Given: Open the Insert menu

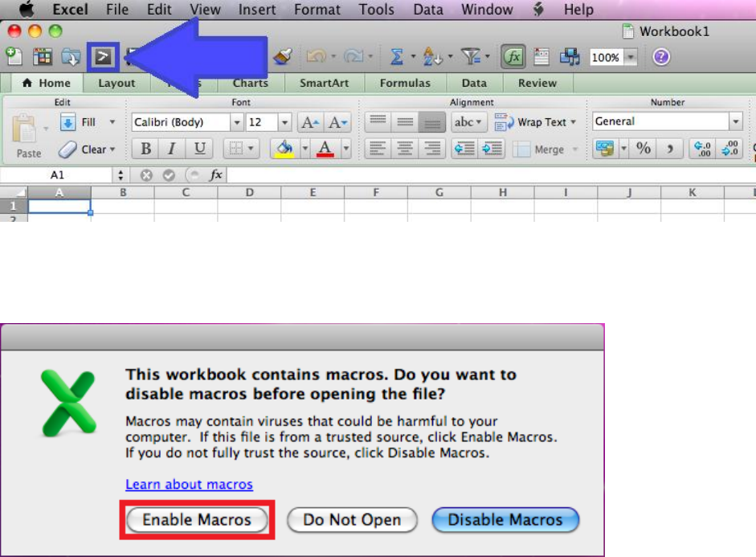Looking at the screenshot, I should [x=257, y=10].
